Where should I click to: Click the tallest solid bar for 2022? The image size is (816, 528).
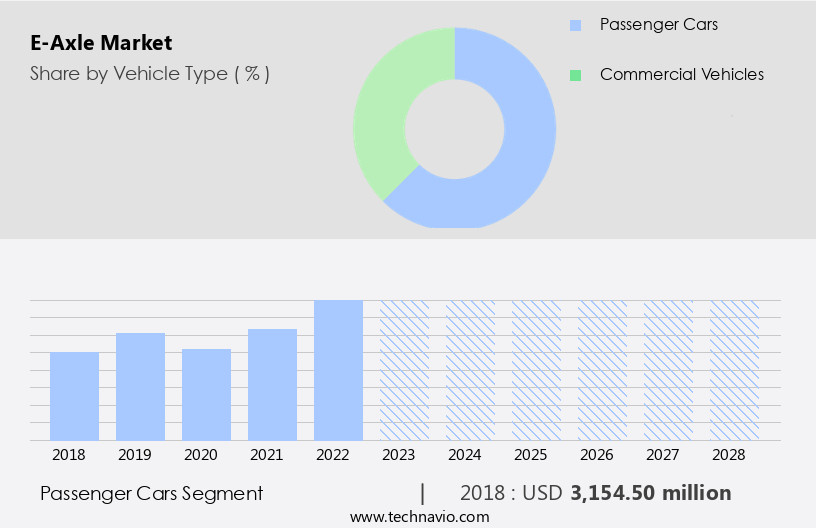pos(338,370)
